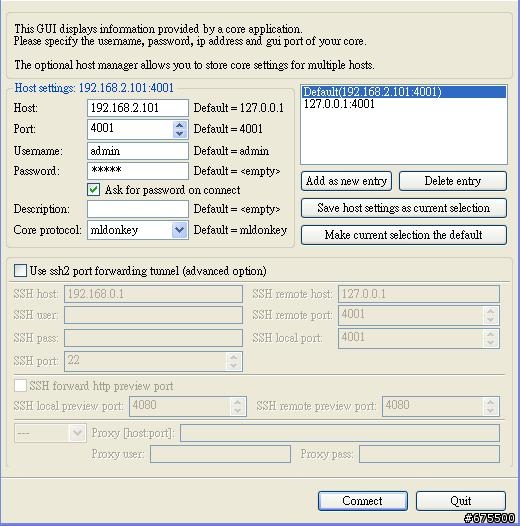Screen dimensions: 520x526
Task: Click the Proxy host:port field
Action: click(x=340, y=433)
